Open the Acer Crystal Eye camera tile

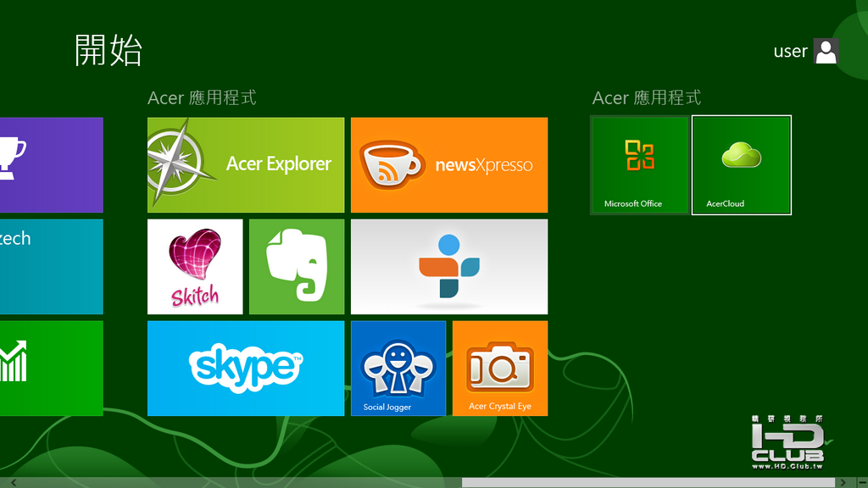tap(500, 369)
